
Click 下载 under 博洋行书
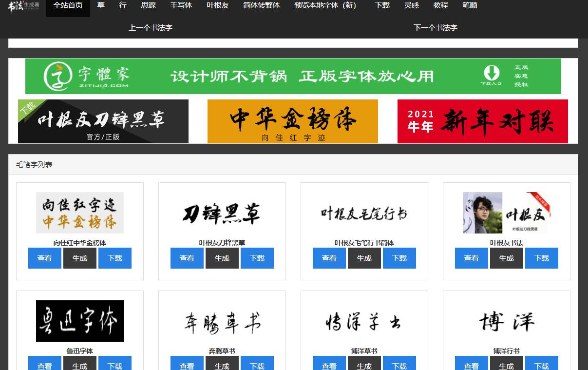tap(542, 363)
